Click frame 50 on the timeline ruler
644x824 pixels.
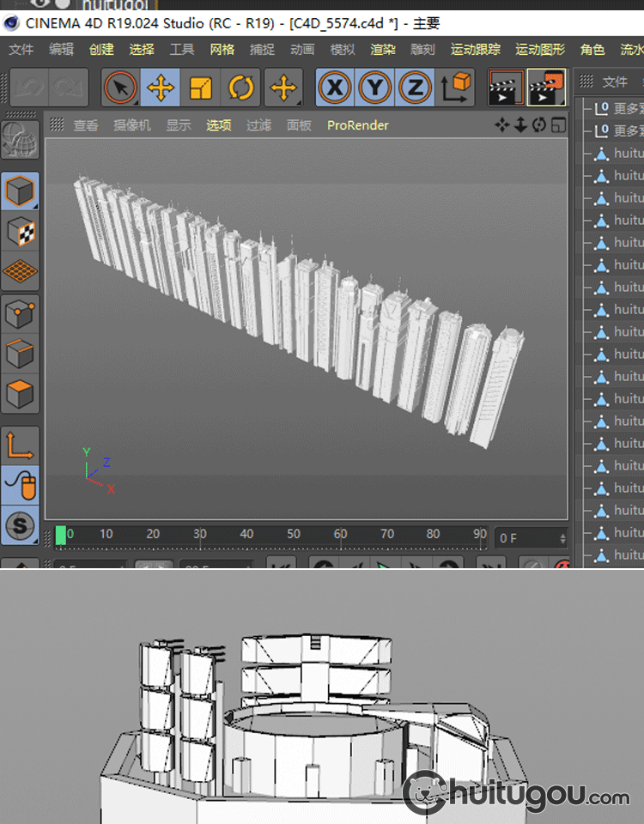click(x=294, y=536)
